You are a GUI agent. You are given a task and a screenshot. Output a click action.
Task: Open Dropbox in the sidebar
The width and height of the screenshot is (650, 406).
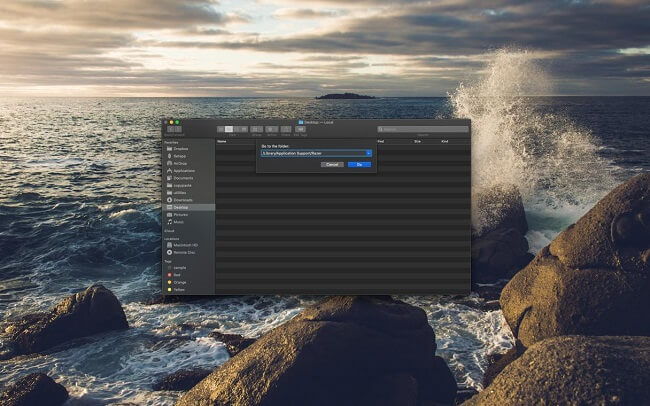(181, 149)
